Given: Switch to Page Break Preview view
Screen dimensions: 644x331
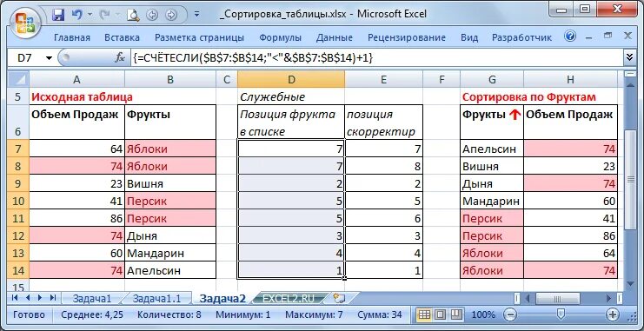Looking at the screenshot, I should [456, 315].
